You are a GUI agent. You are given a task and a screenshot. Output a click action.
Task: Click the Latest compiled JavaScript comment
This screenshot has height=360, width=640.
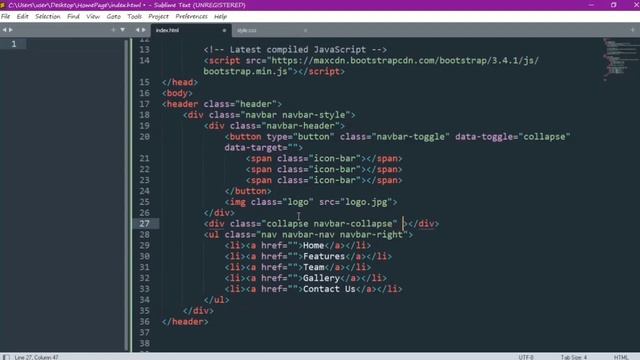[295, 49]
